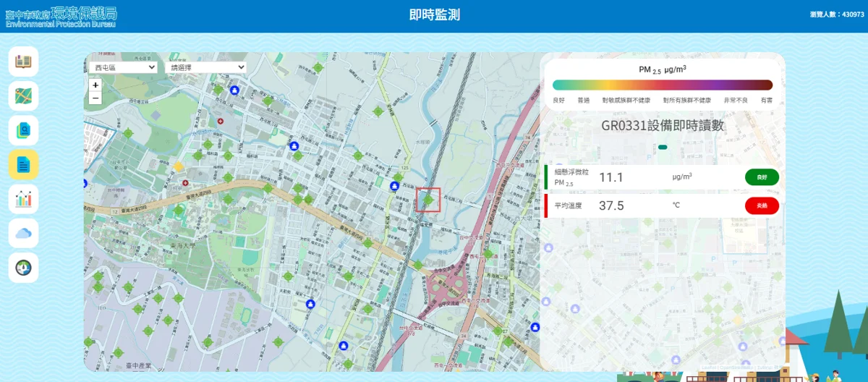The image size is (868, 382).
Task: Select the yellow diamond sensor marker on the map
Action: 179,166
